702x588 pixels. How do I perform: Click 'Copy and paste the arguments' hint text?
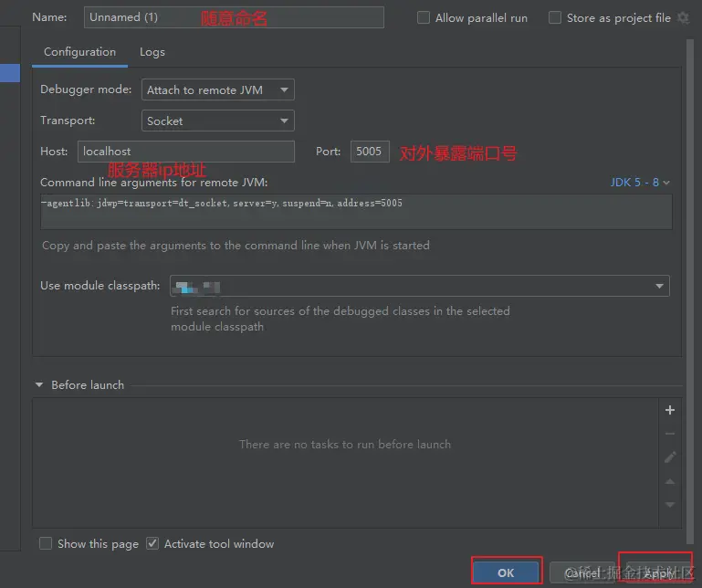tap(236, 246)
